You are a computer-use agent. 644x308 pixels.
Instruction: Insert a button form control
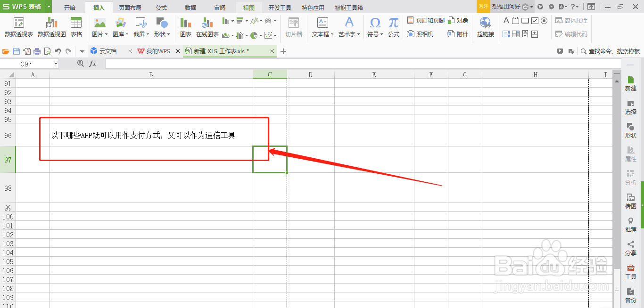[525, 21]
